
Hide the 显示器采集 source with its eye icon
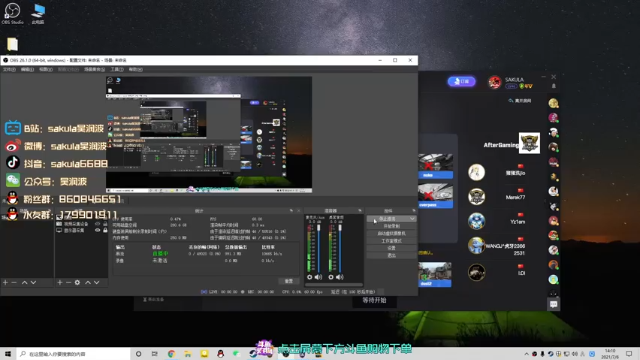point(97,230)
